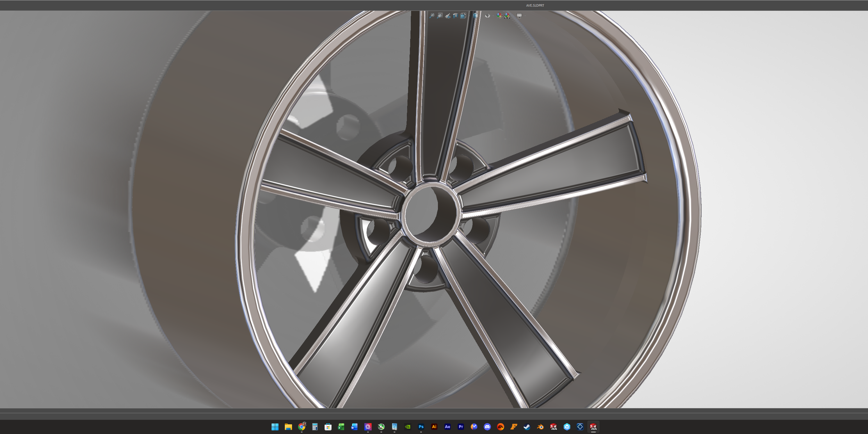
Task: Launch After Effects from taskbar
Action: click(x=448, y=427)
